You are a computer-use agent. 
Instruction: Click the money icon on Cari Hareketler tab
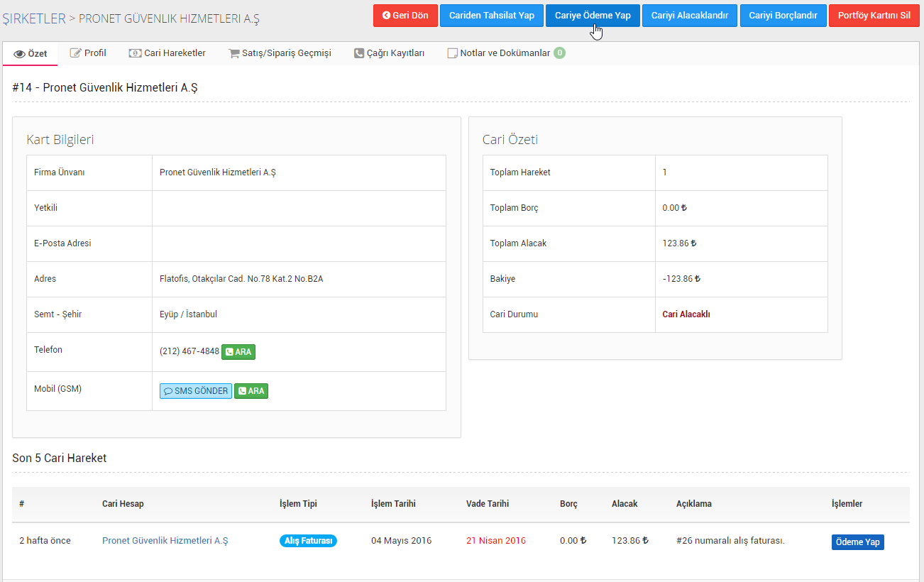tap(135, 53)
